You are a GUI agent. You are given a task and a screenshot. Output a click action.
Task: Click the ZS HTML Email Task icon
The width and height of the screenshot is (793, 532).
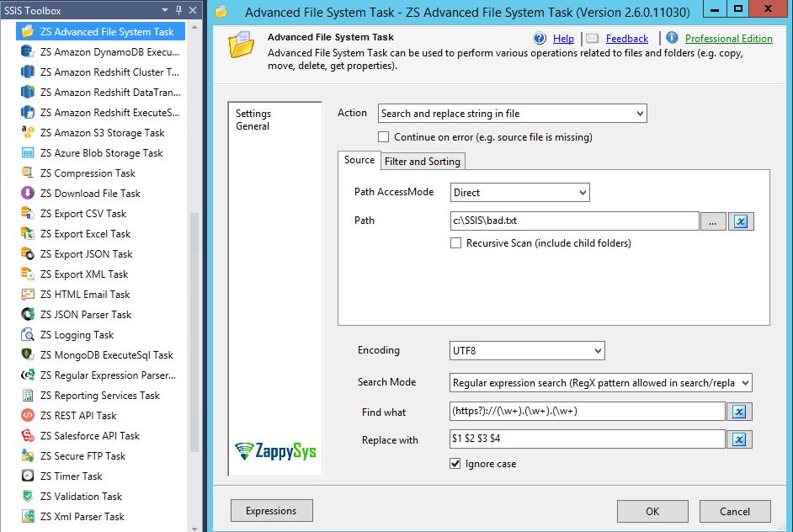tap(28, 295)
